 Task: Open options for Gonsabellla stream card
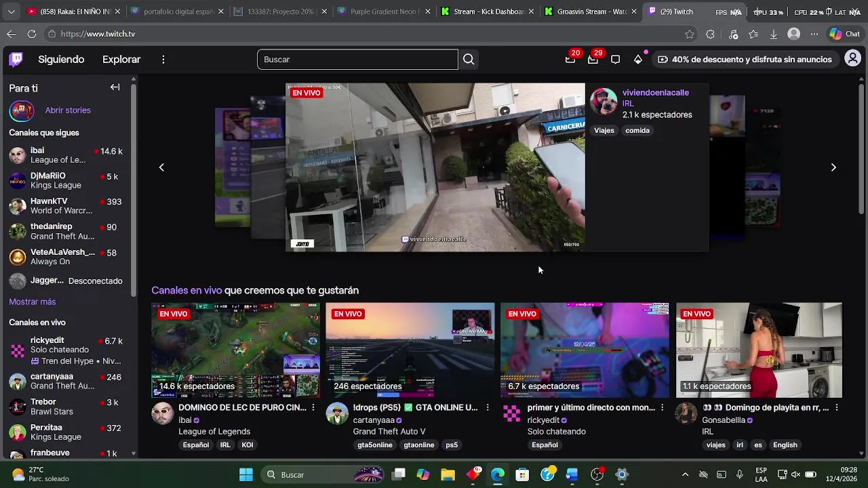[x=837, y=407]
